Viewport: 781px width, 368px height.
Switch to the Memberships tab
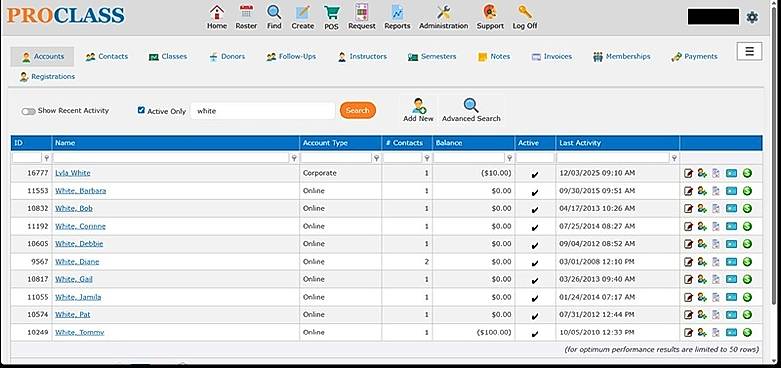622,57
